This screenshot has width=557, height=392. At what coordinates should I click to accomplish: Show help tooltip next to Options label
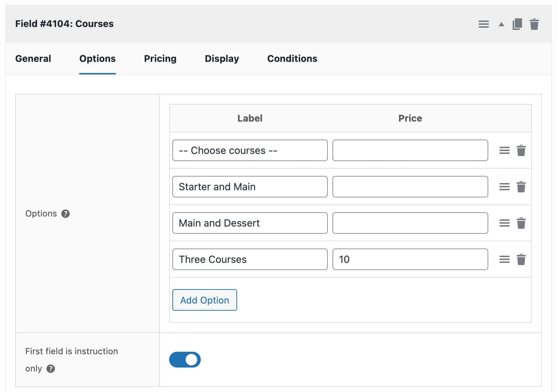pyautogui.click(x=65, y=214)
